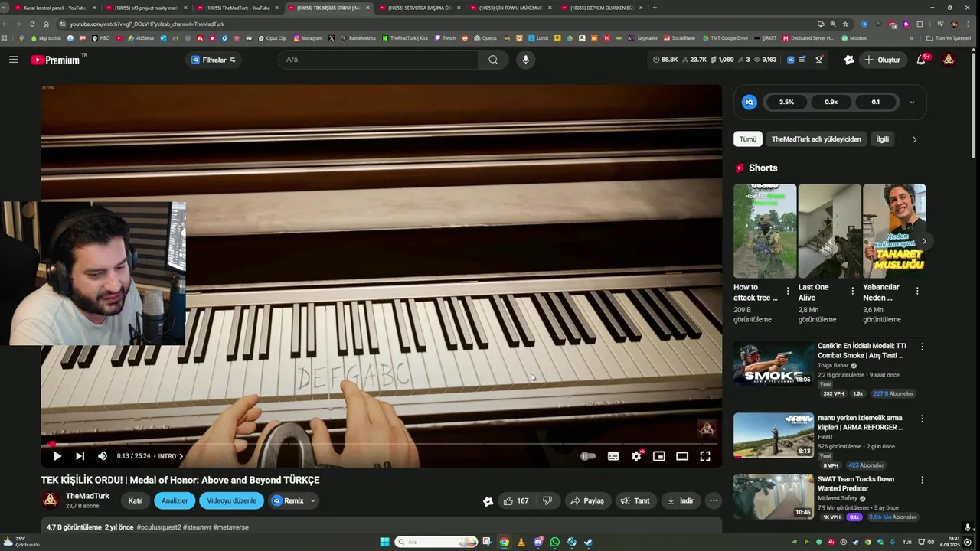Expand the Remix dropdown arrow
The image size is (980, 551).
[312, 501]
